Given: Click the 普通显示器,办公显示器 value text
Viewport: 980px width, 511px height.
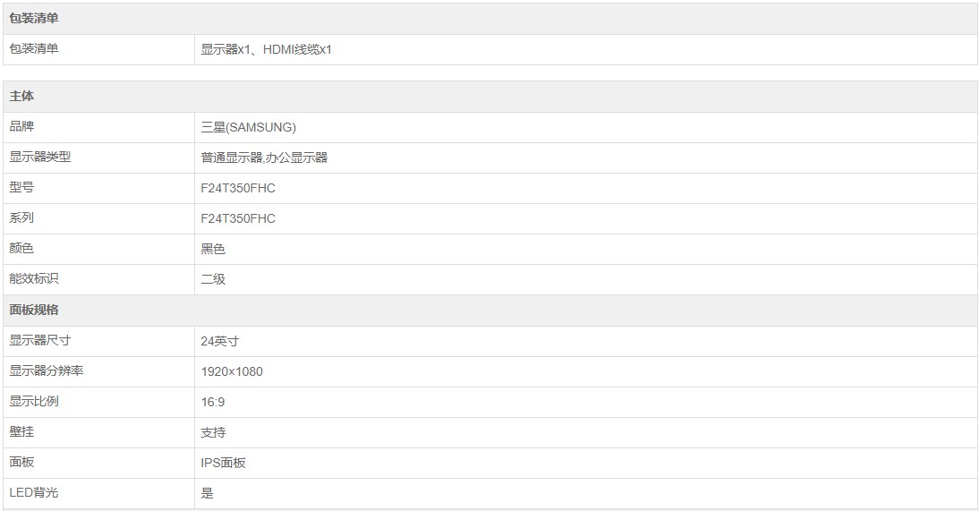Looking at the screenshot, I should 264,158.
